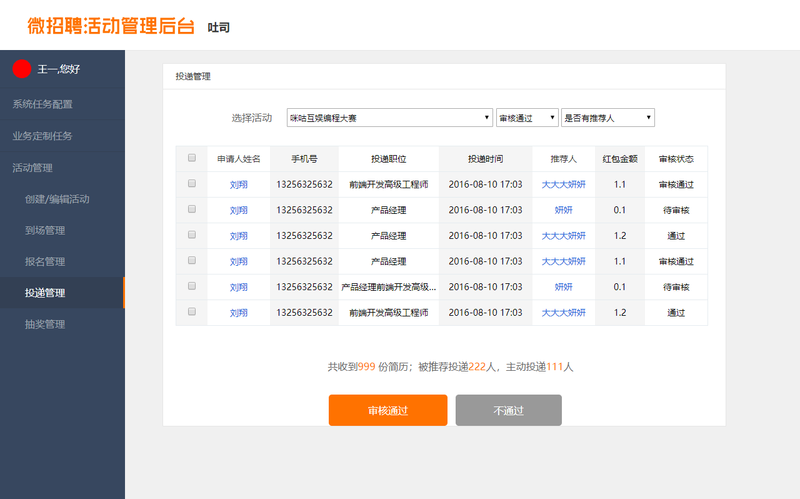Click the 王一,您好 greeting text
800x499 pixels.
[x=59, y=69]
